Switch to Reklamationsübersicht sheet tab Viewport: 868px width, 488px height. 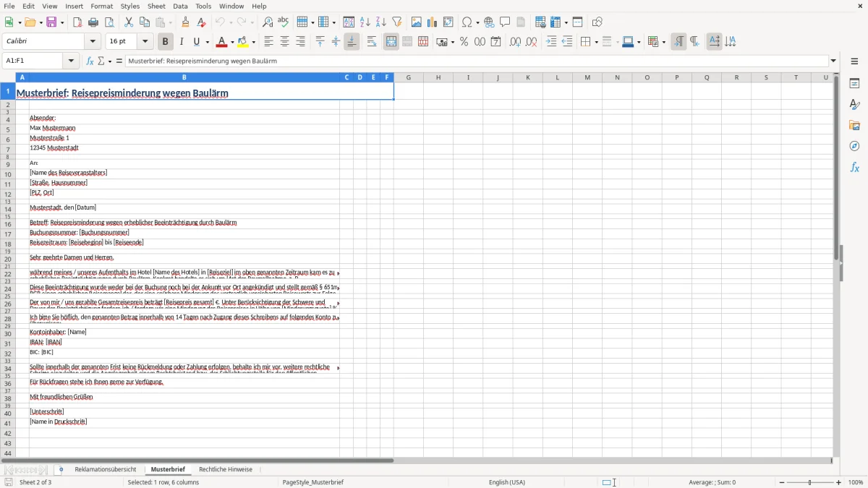click(105, 469)
